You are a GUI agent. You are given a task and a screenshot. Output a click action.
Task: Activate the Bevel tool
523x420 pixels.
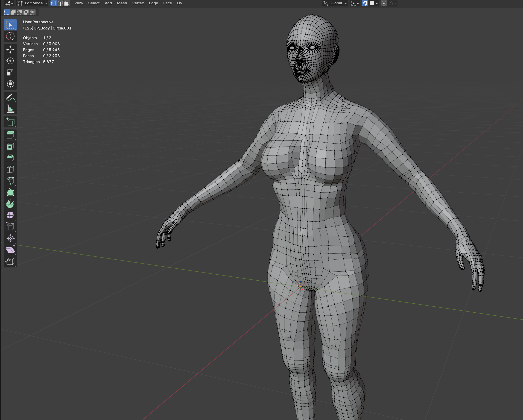tap(10, 158)
